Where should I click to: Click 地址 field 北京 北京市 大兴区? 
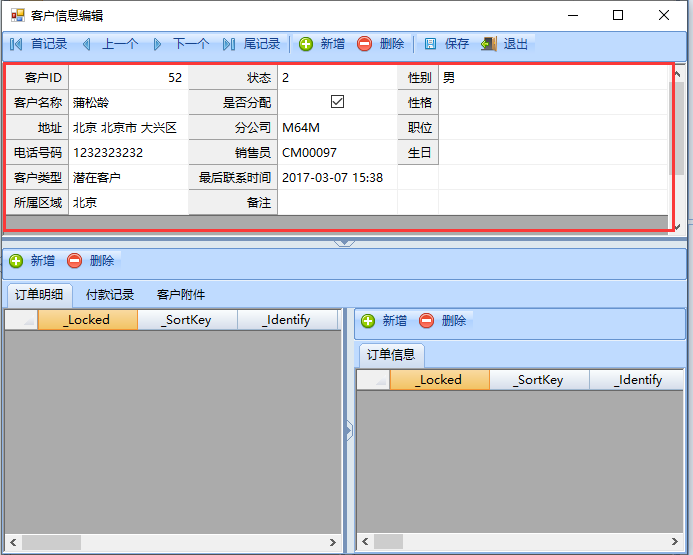[x=128, y=128]
